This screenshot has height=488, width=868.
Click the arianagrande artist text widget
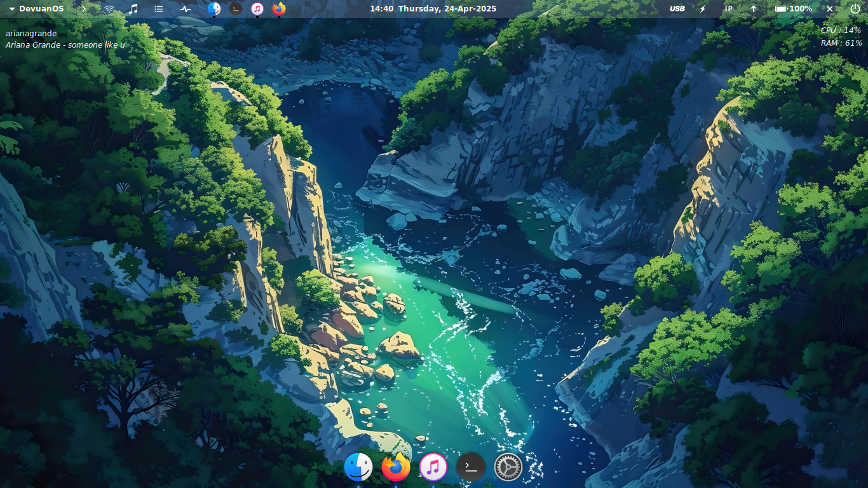point(31,34)
